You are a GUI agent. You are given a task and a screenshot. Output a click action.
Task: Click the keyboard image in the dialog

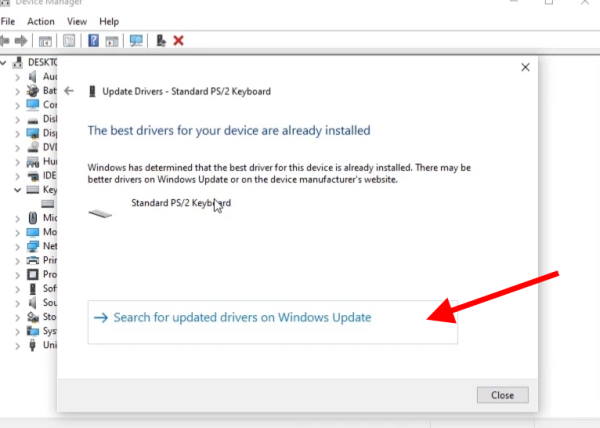100,213
